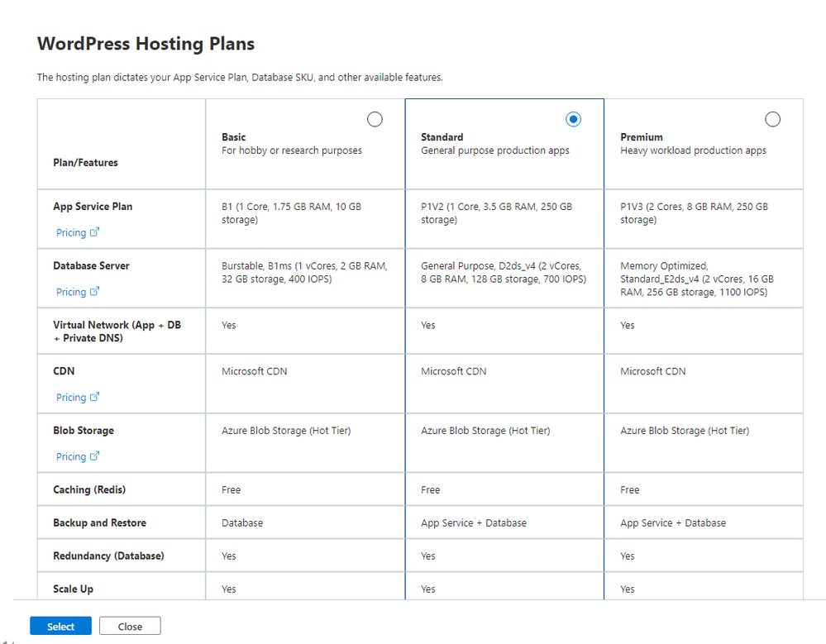Click the Burstable B1ms database cell
The width and height of the screenshot is (826, 644).
pyautogui.click(x=305, y=278)
